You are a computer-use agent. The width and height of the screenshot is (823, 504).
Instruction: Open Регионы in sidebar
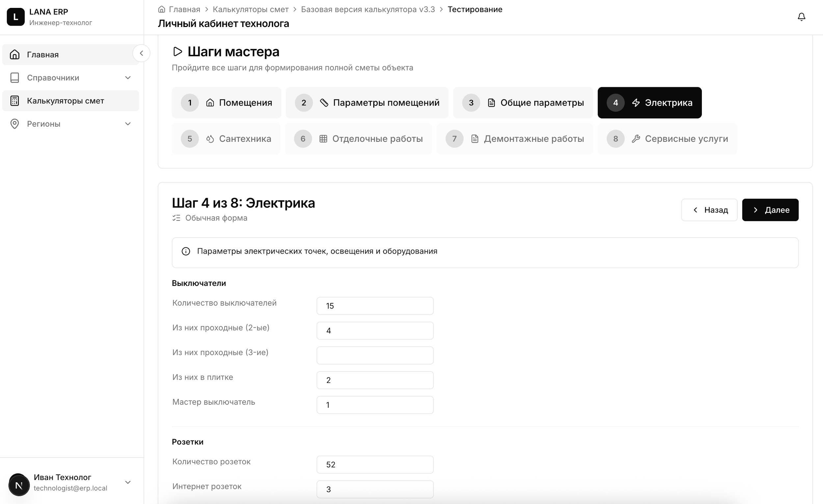[x=70, y=124]
